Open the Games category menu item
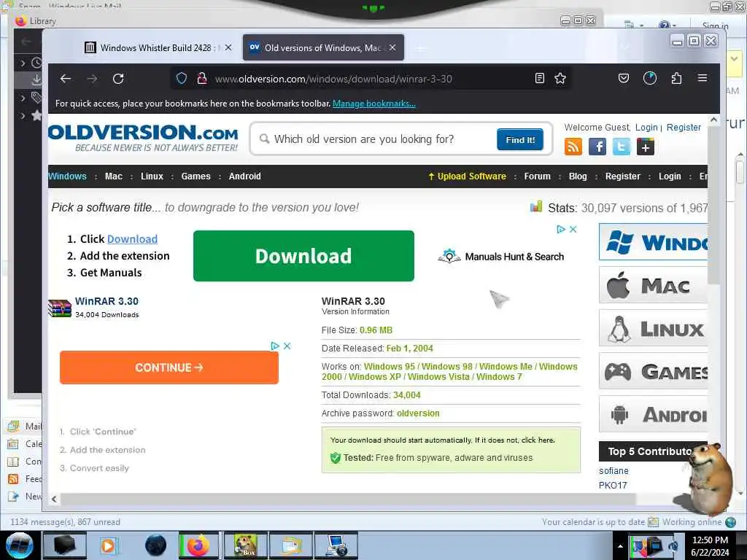 pos(196,176)
